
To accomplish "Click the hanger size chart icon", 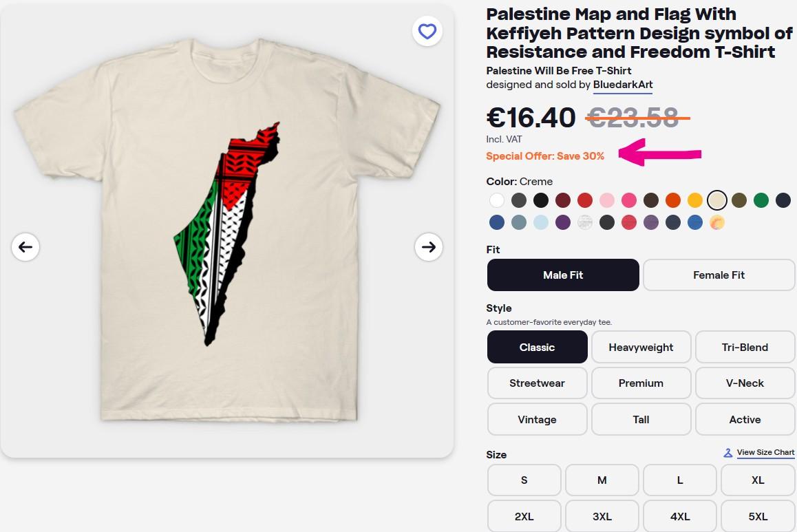I will pyautogui.click(x=727, y=453).
